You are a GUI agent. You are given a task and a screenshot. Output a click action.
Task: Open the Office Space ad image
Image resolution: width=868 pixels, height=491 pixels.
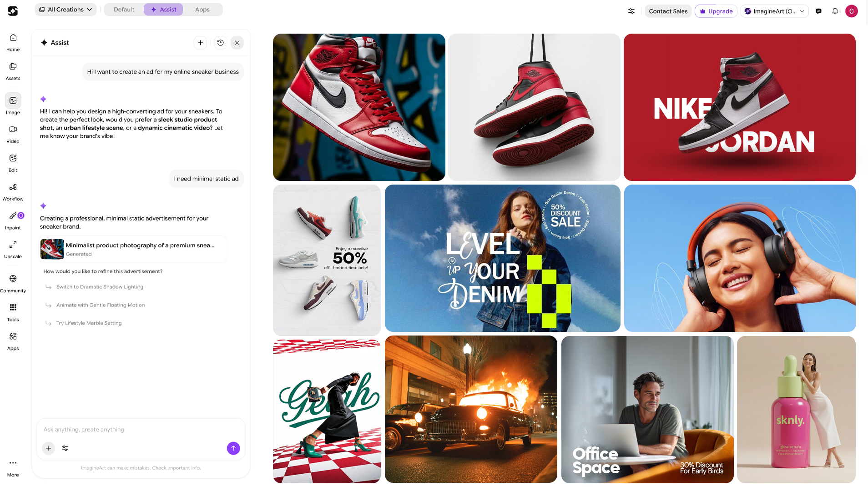click(647, 409)
